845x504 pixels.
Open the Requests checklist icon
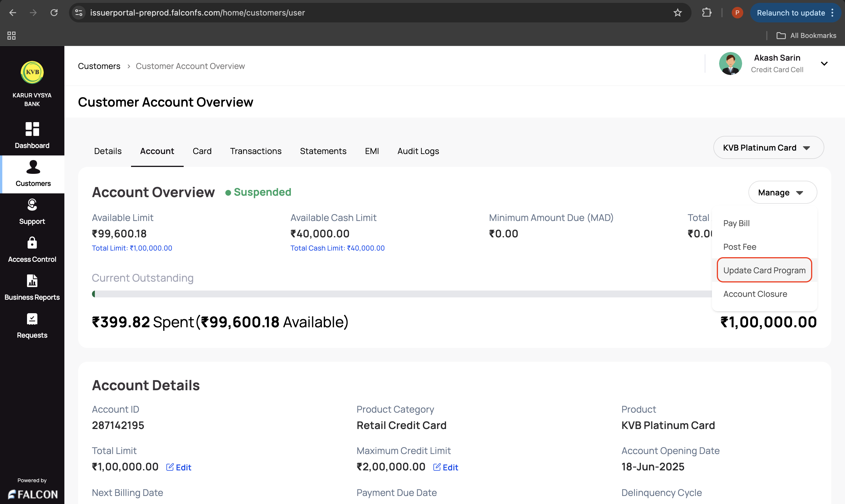click(32, 319)
